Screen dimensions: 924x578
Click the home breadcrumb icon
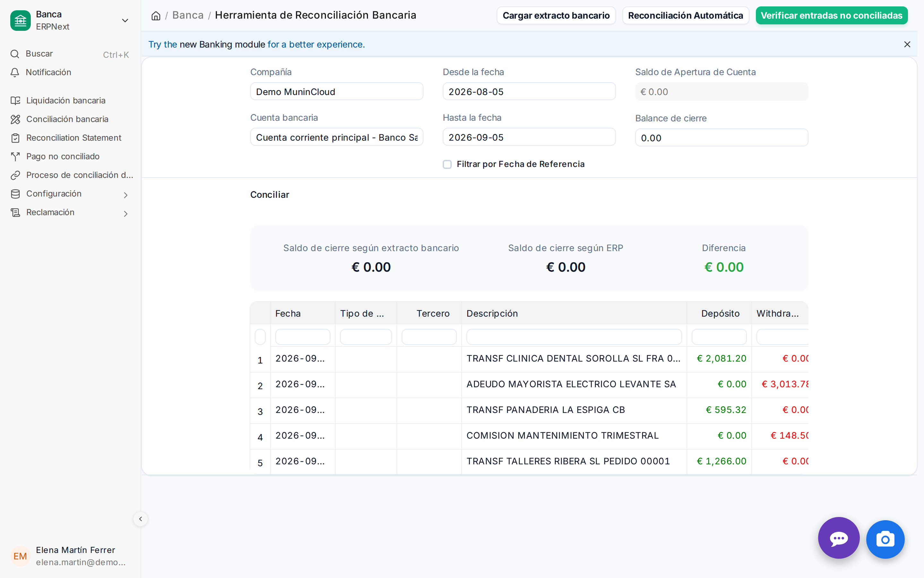156,16
